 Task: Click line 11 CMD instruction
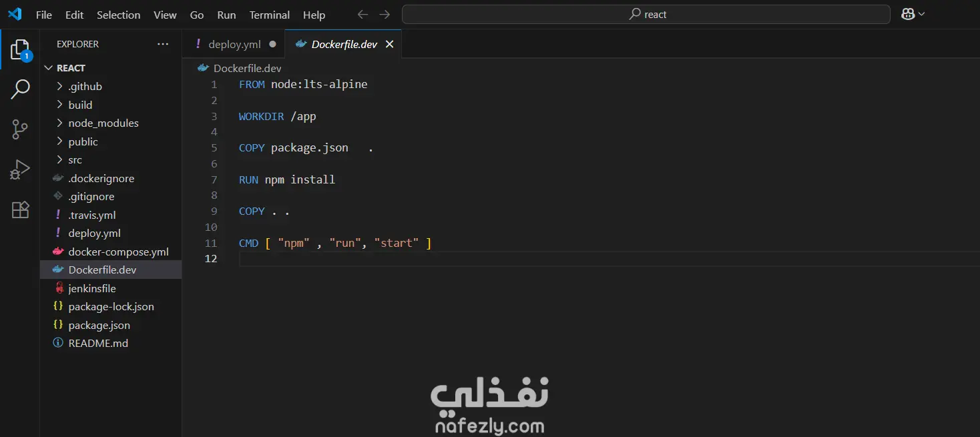click(248, 243)
